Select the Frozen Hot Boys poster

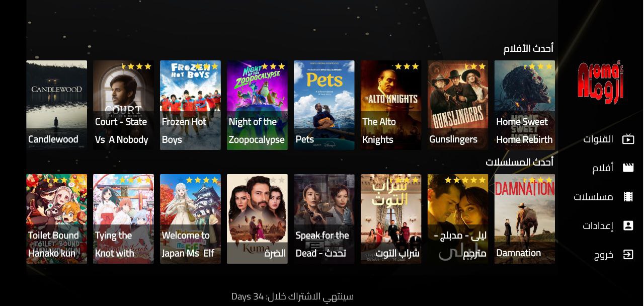pos(190,105)
